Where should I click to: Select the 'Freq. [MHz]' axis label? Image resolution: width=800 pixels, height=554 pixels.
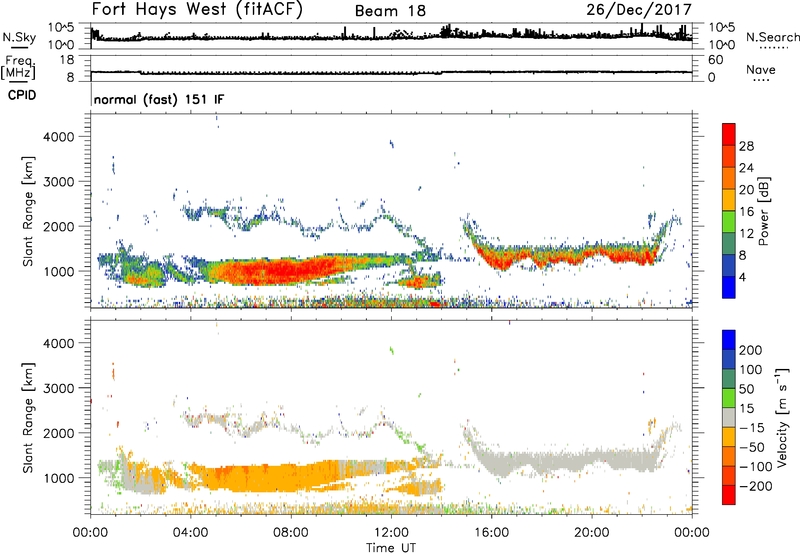(x=18, y=67)
